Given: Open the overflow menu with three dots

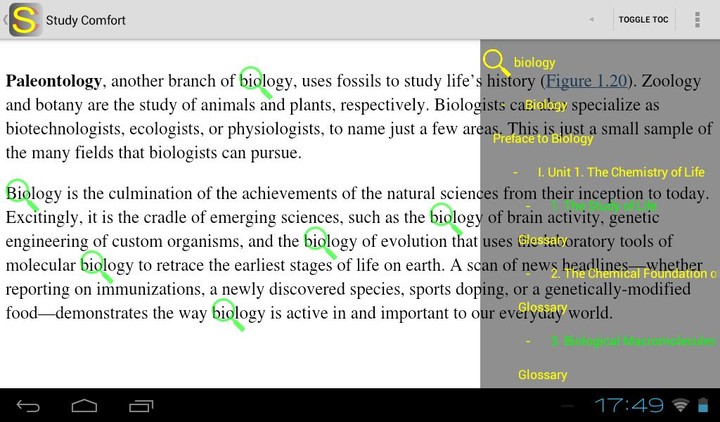Looking at the screenshot, I should (696, 20).
